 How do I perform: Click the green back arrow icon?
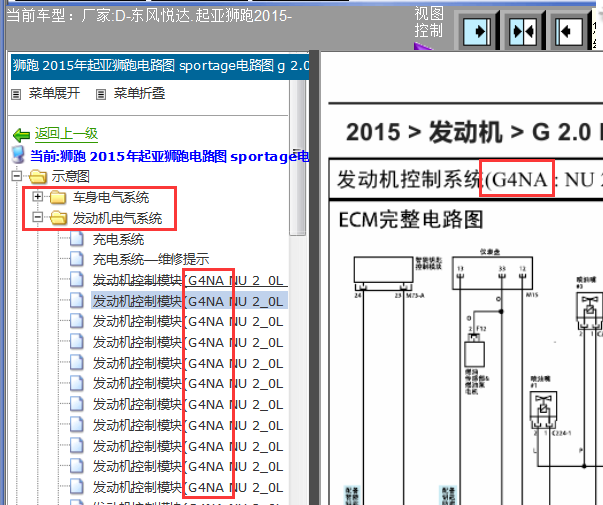[21, 135]
